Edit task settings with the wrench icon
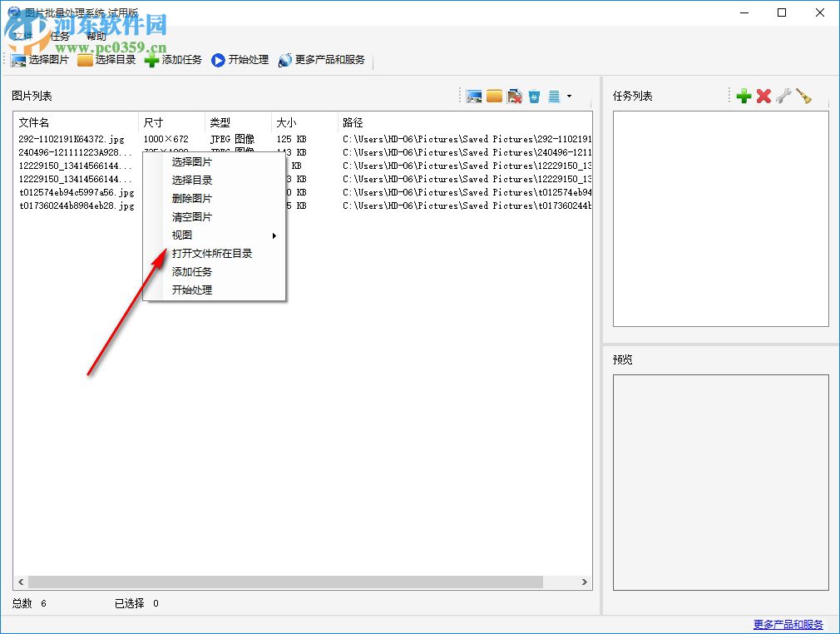Image resolution: width=840 pixels, height=634 pixels. [783, 96]
